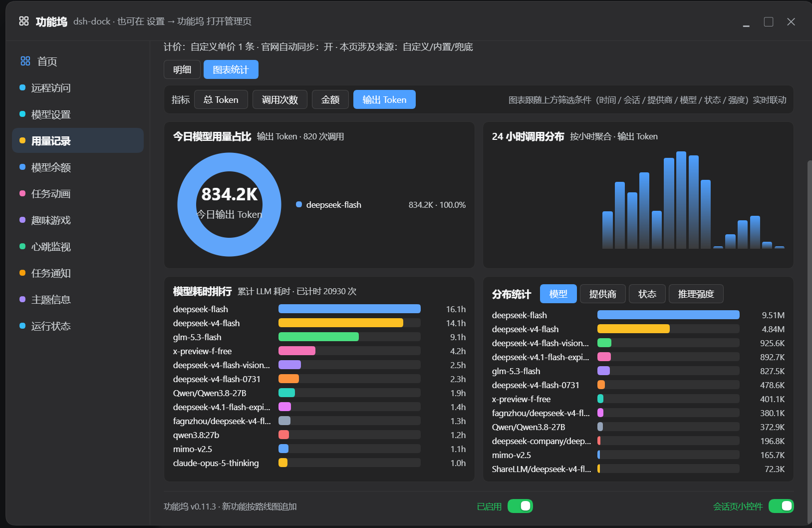
Task: Click glm-5.3-flash row in 分布统计
Action: tap(638, 371)
